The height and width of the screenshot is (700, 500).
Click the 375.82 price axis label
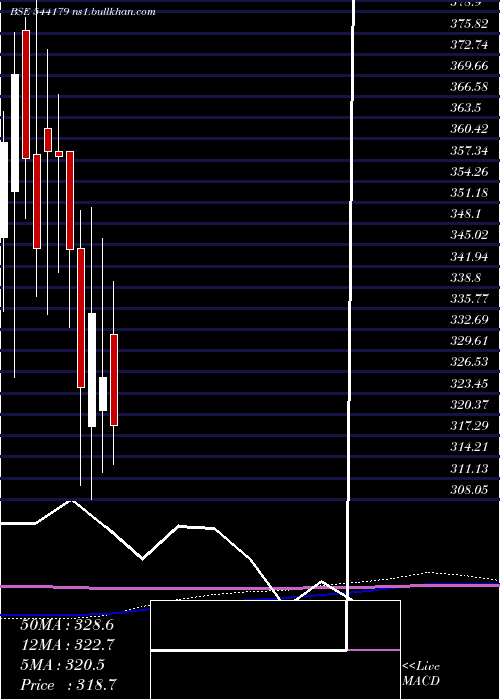469,24
